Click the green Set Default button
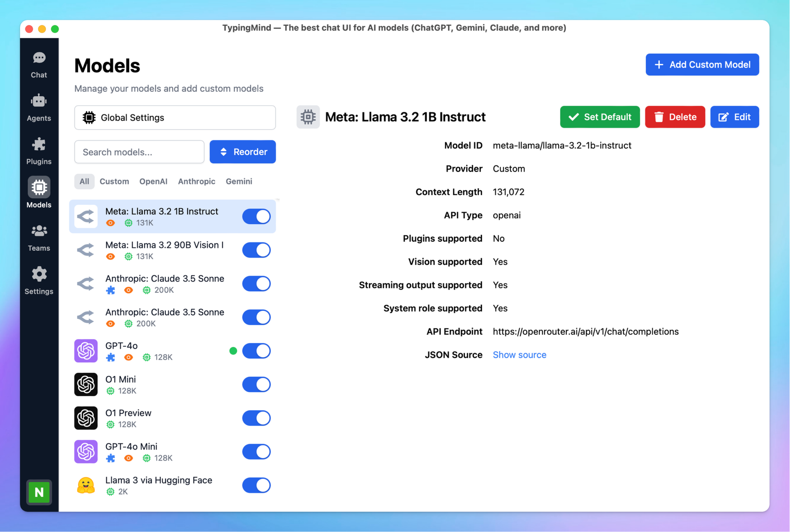The height and width of the screenshot is (532, 790). tap(600, 117)
